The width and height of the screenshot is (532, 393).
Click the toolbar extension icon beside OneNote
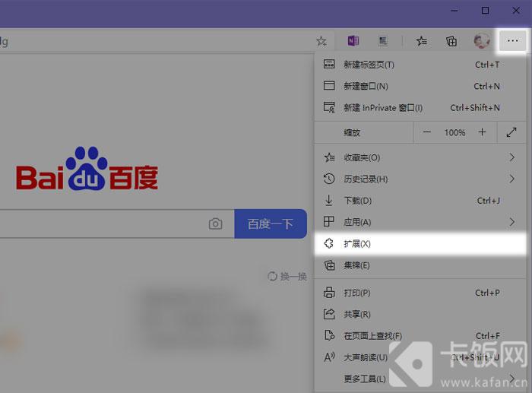[383, 41]
